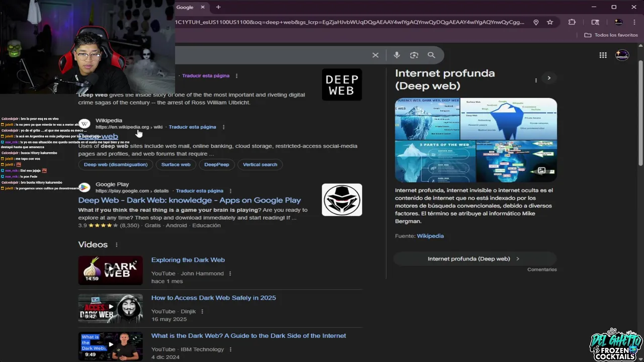This screenshot has height=362, width=644.
Task: Open options for the Dinjik video
Action: point(202,312)
